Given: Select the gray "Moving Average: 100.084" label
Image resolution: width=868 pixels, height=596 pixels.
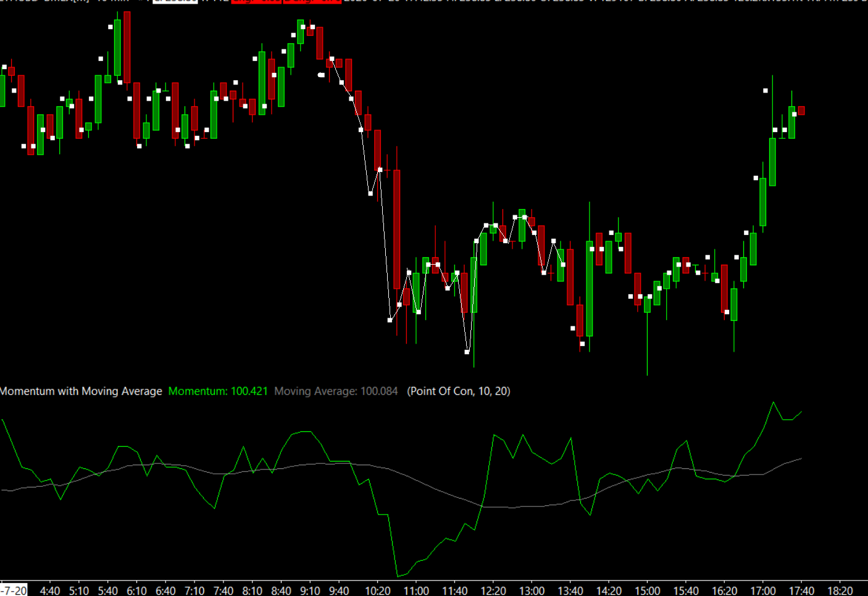Looking at the screenshot, I should click(x=336, y=391).
